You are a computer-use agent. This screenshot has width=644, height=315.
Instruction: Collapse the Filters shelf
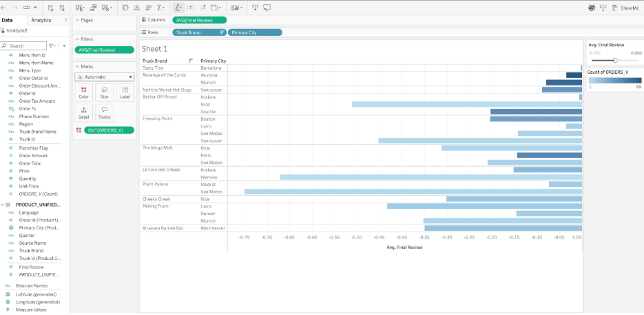point(76,39)
